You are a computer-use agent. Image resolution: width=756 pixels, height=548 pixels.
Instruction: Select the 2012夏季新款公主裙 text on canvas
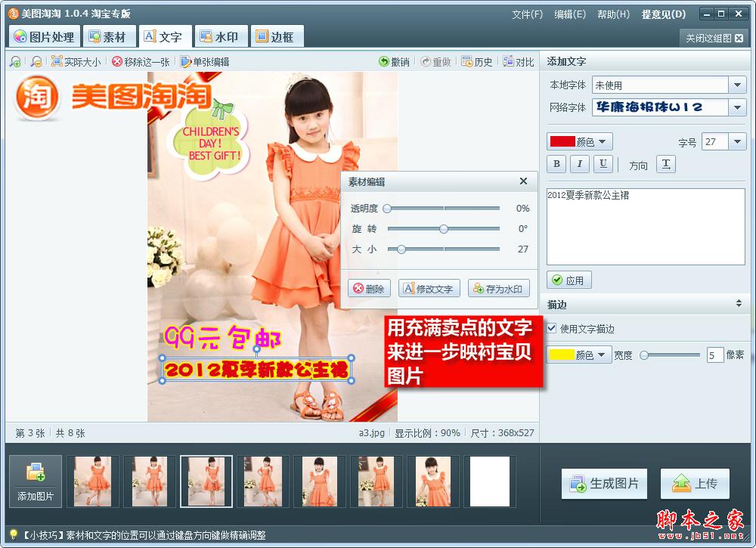(x=256, y=370)
